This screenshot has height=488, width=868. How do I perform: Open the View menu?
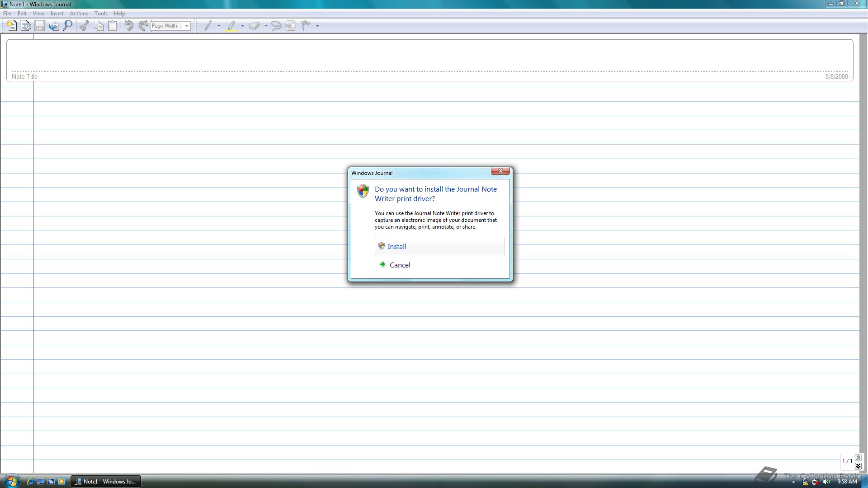click(x=38, y=14)
